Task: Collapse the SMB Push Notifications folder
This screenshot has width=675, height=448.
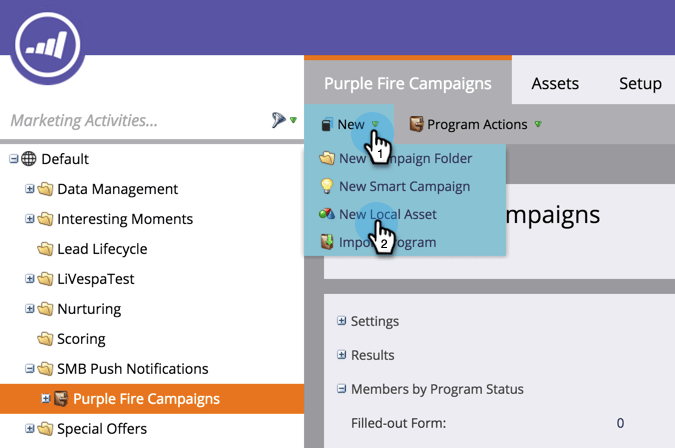Action: tap(30, 369)
